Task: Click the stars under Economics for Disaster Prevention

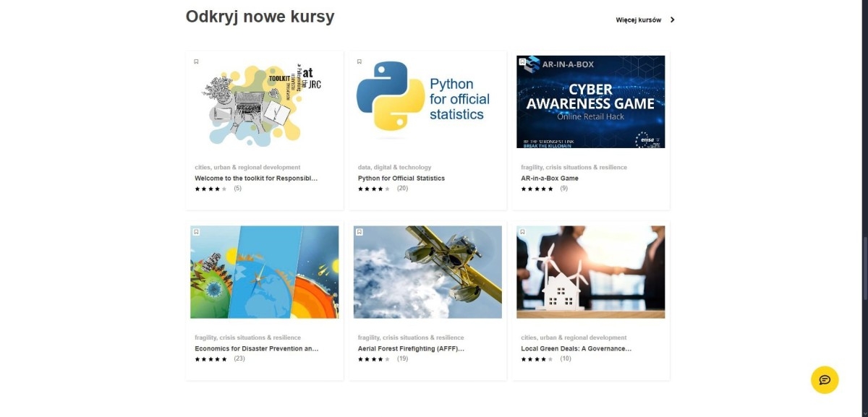Action: (x=210, y=358)
